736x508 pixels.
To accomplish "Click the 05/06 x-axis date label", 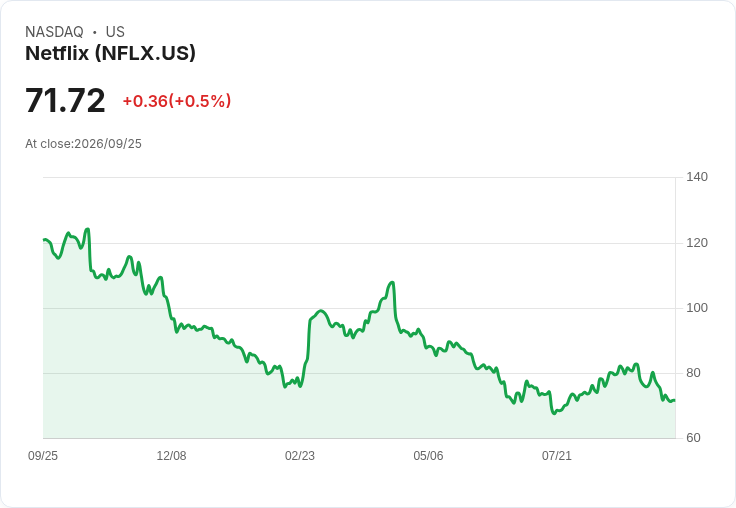I will click(428, 455).
